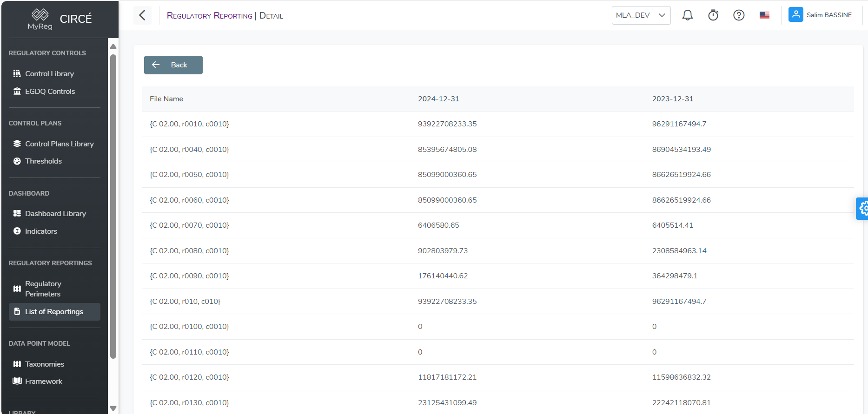Select row {C 02.00, r010, c010}
The image size is (868, 414).
pyautogui.click(x=498, y=302)
